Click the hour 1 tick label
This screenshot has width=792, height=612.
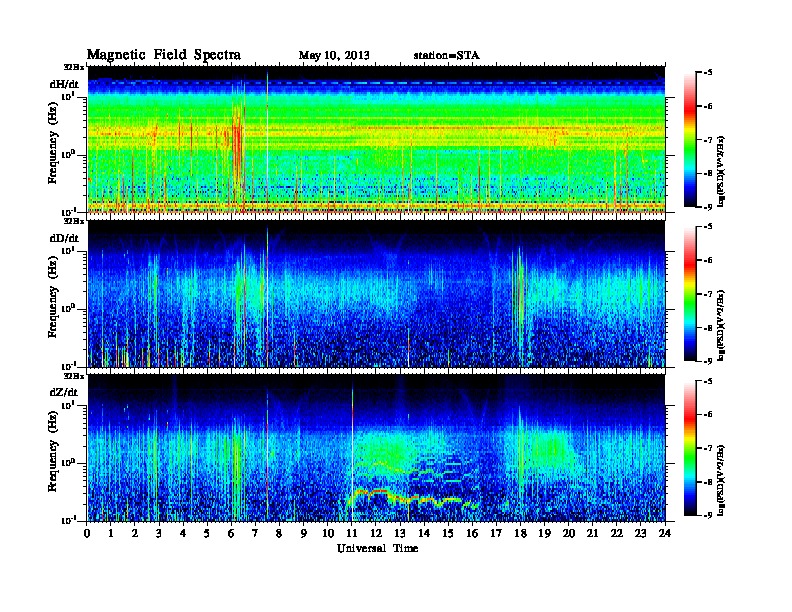111,533
